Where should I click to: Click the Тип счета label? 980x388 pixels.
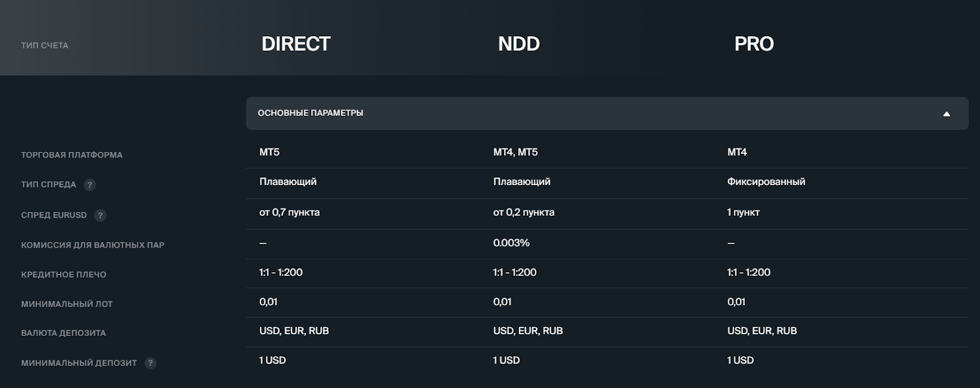tap(45, 45)
